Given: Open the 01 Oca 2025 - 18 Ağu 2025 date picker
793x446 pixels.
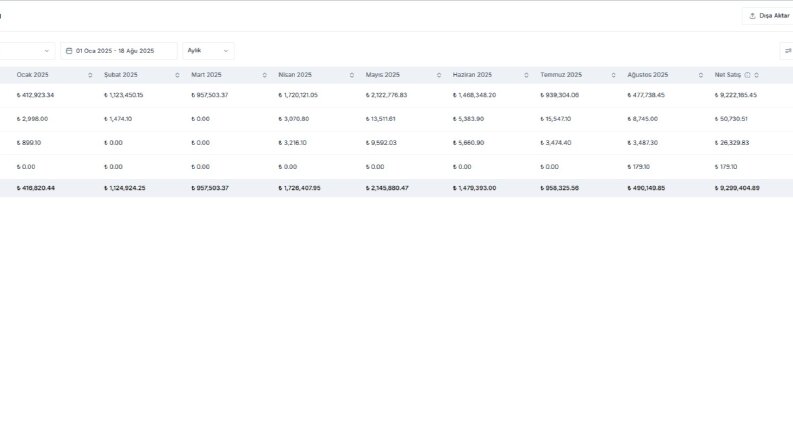Looking at the screenshot, I should 119,51.
